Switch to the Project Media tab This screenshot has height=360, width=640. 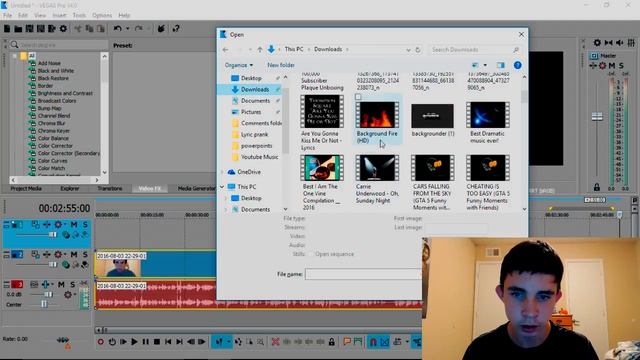tap(26, 189)
